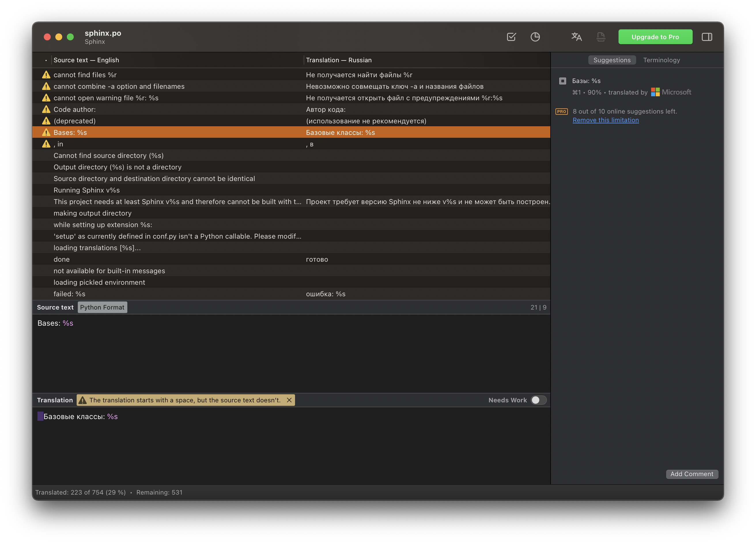Click the Validate translations toolbar icon

[x=511, y=37]
